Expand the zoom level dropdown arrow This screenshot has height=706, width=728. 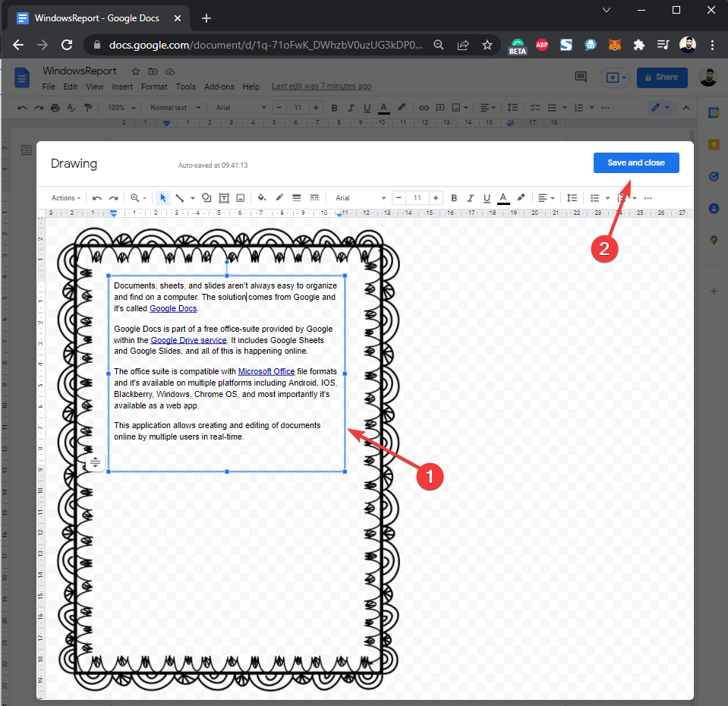click(144, 198)
